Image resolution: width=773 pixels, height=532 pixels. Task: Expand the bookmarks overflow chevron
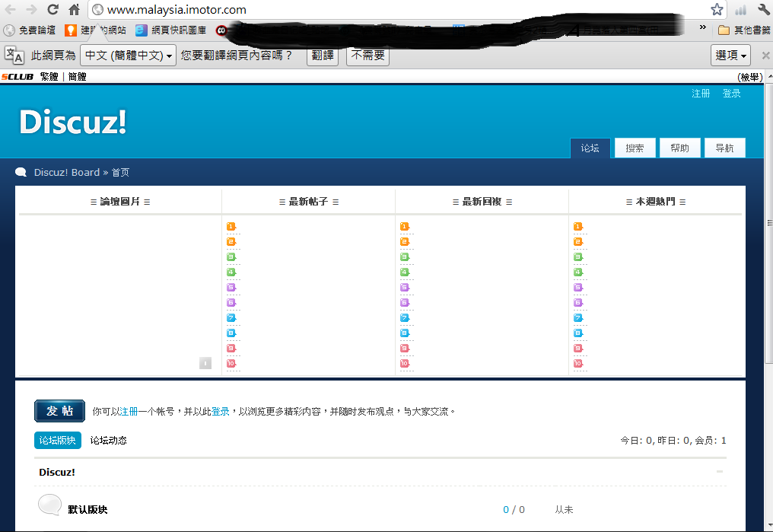tap(702, 27)
